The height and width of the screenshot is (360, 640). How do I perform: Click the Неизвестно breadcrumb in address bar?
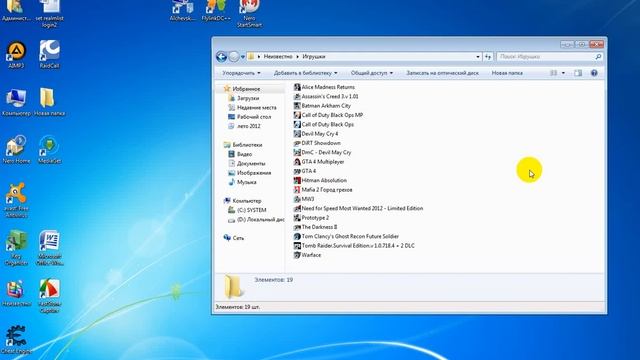click(278, 57)
